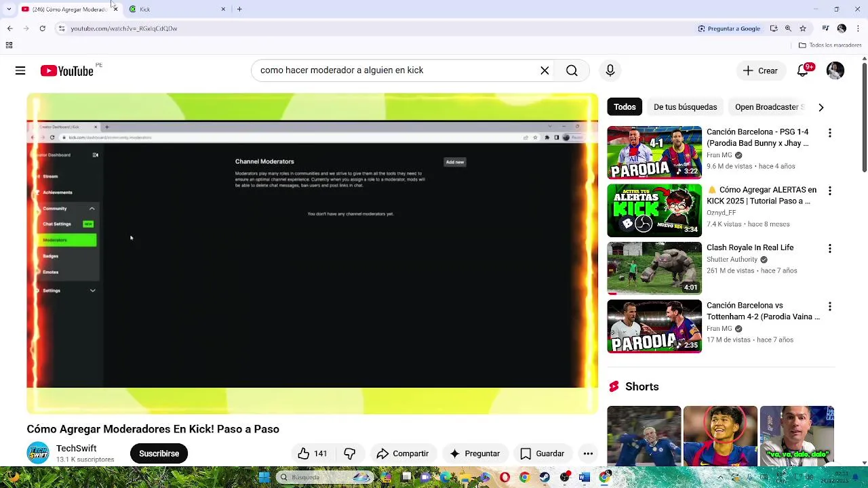Clear the YouTube search query text
The image size is (868, 488).
[x=545, y=70]
